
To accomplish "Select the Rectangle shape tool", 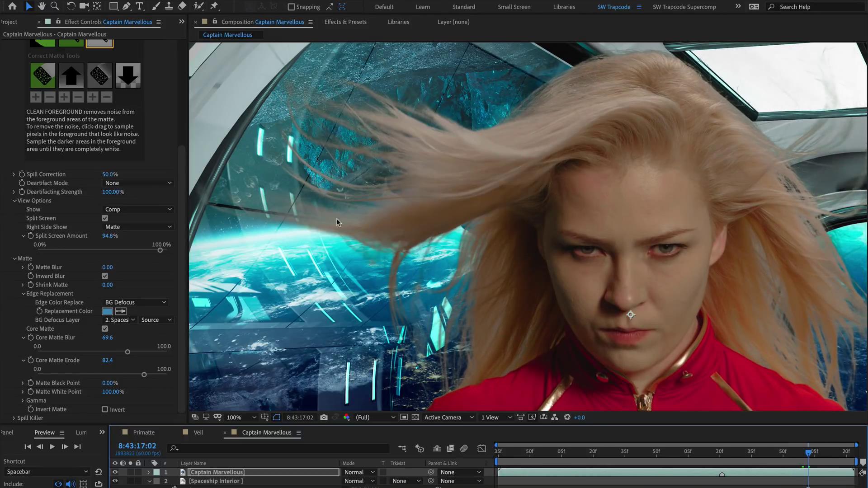I will click(x=113, y=6).
